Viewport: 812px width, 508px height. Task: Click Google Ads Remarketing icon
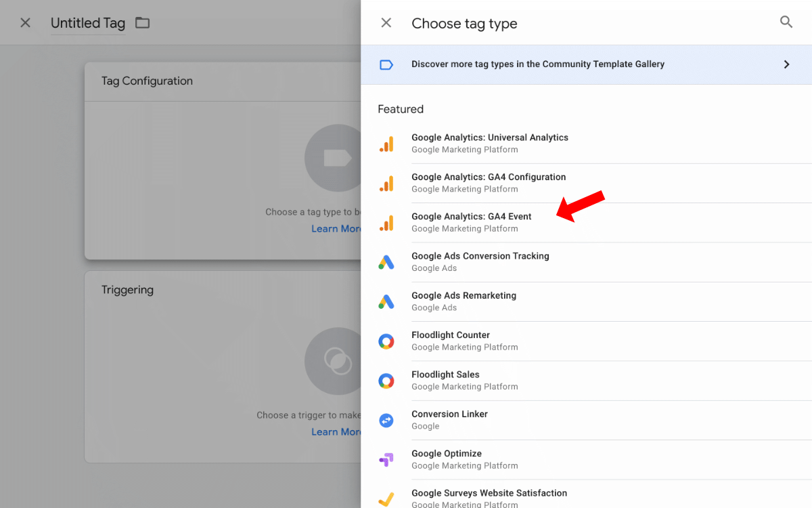click(386, 301)
